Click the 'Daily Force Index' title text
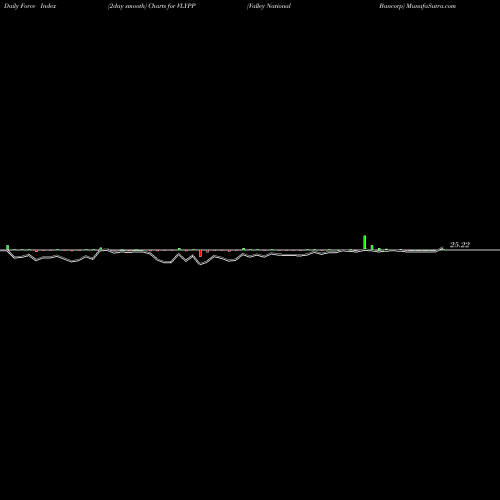Viewport: 500px width, 500px height. point(30,6)
